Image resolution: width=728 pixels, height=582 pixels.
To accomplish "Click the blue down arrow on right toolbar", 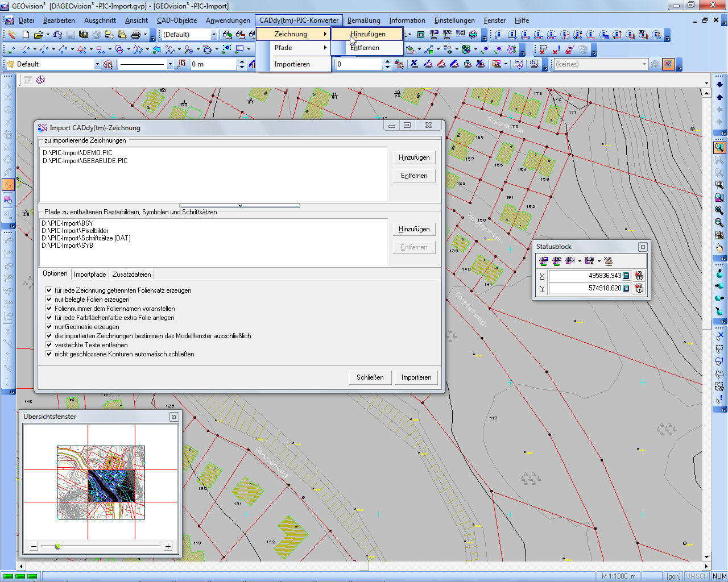I will (719, 84).
